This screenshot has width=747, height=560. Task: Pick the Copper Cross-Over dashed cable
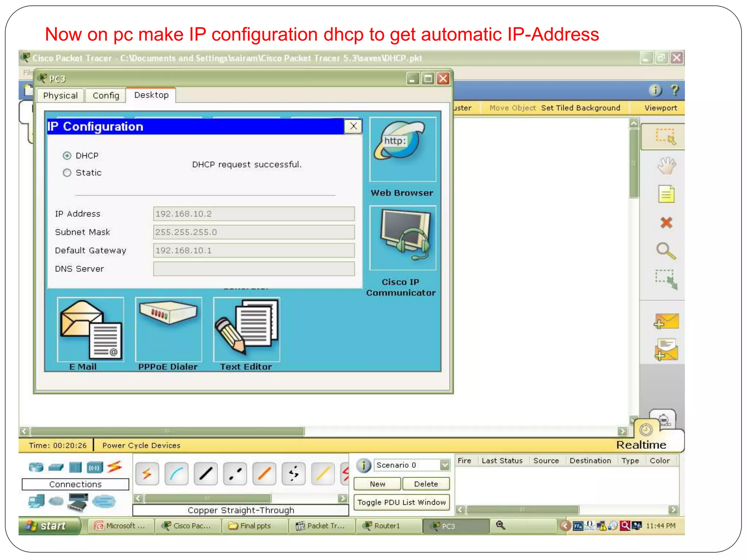(x=235, y=474)
